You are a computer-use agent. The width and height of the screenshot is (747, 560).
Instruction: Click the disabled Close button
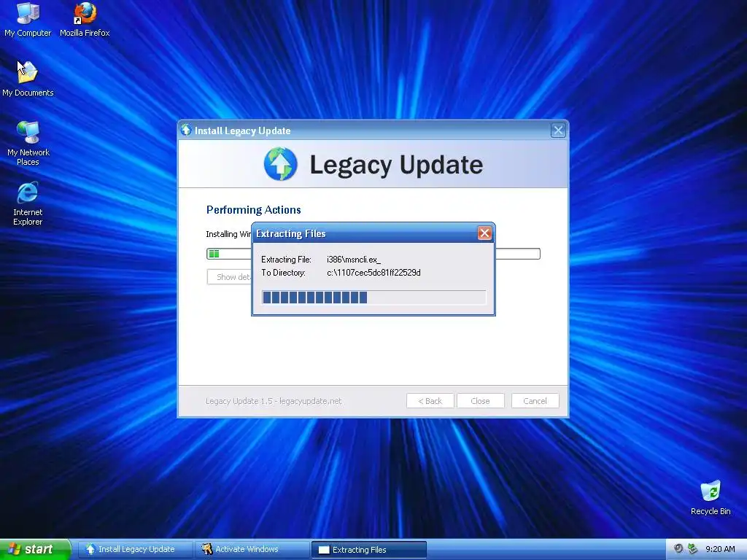480,401
